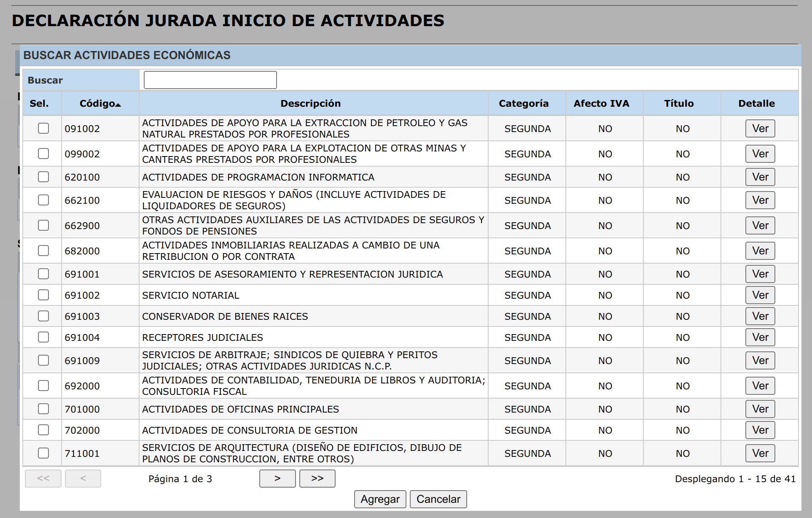This screenshot has height=518, width=812.
Task: Select checkbox for SERVICIO NOTARIAL row
Action: click(x=43, y=295)
